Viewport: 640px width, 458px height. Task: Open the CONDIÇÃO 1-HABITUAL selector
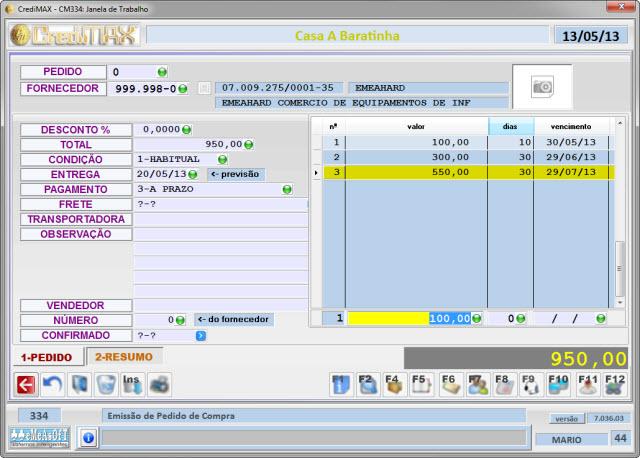point(222,159)
